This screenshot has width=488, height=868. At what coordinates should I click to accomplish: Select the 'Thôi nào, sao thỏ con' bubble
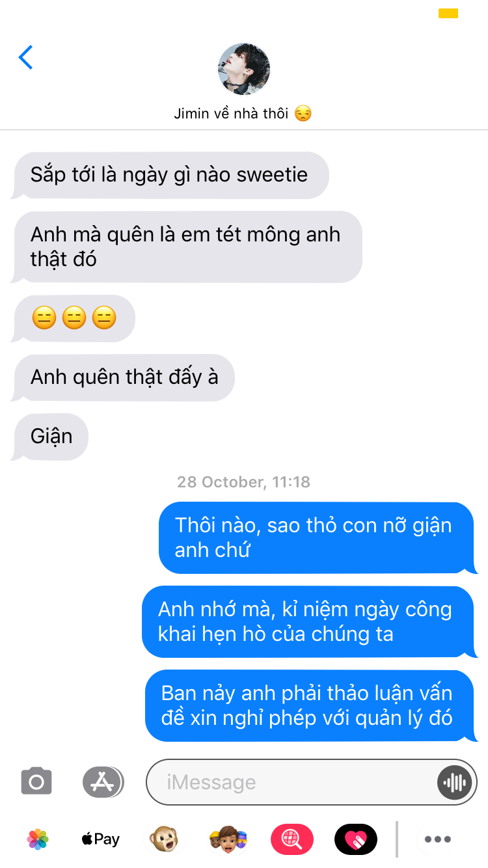pyautogui.click(x=318, y=537)
